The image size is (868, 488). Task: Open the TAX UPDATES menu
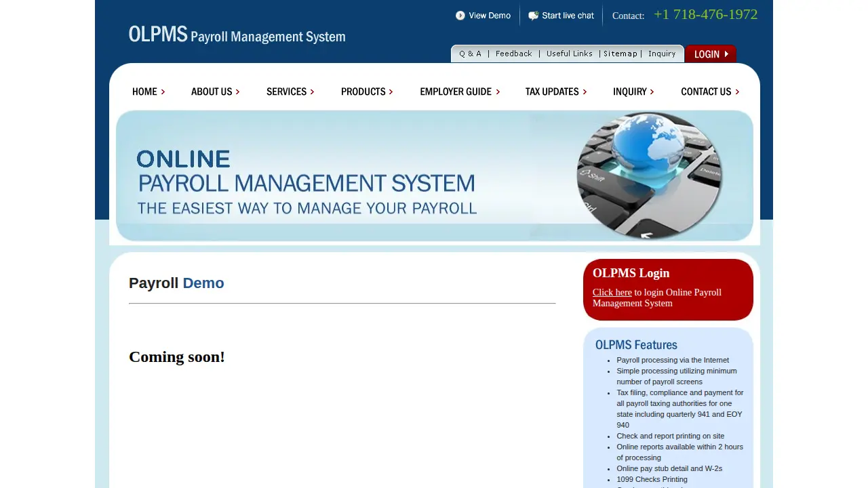(x=556, y=91)
